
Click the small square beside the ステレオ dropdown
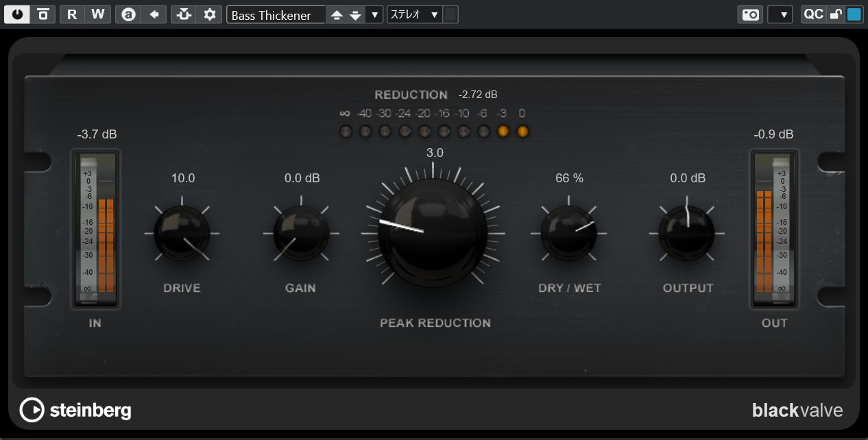(x=451, y=15)
